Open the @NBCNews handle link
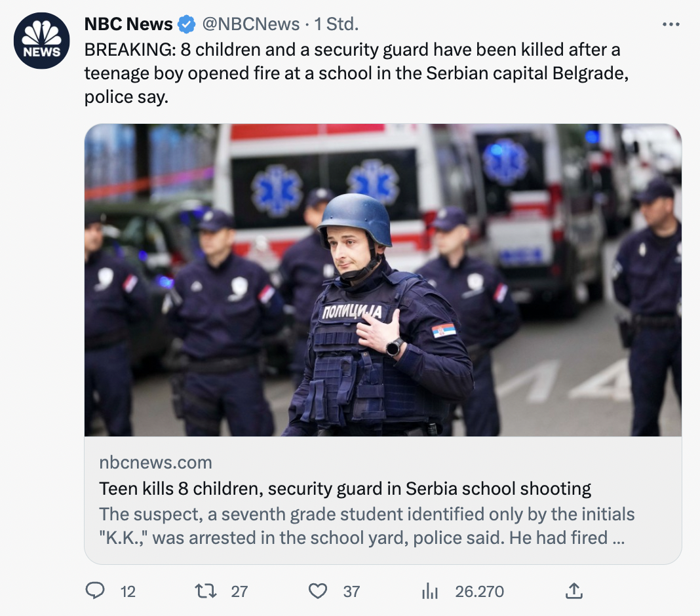This screenshot has width=700, height=616. [x=250, y=24]
